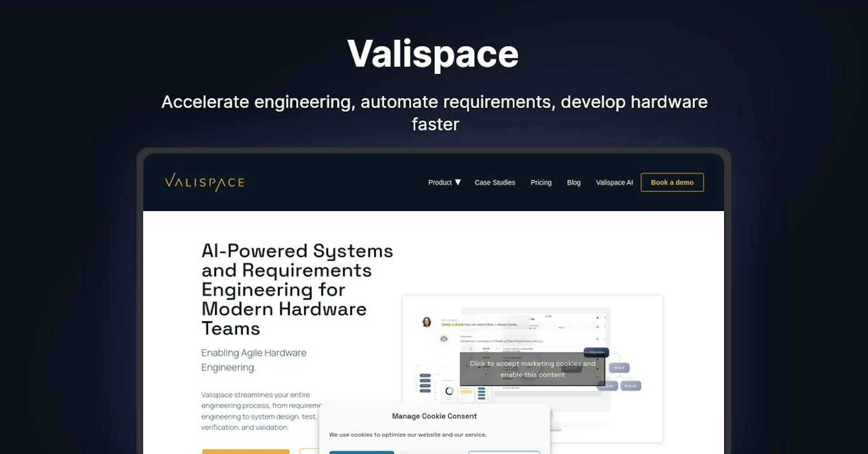
Task: Open the Blog menu link
Action: pyautogui.click(x=573, y=183)
